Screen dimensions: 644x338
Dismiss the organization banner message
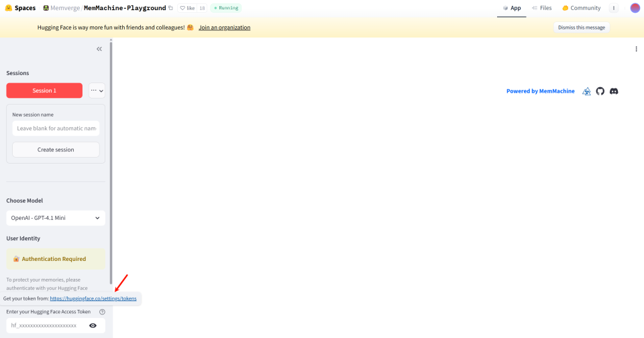tap(581, 27)
